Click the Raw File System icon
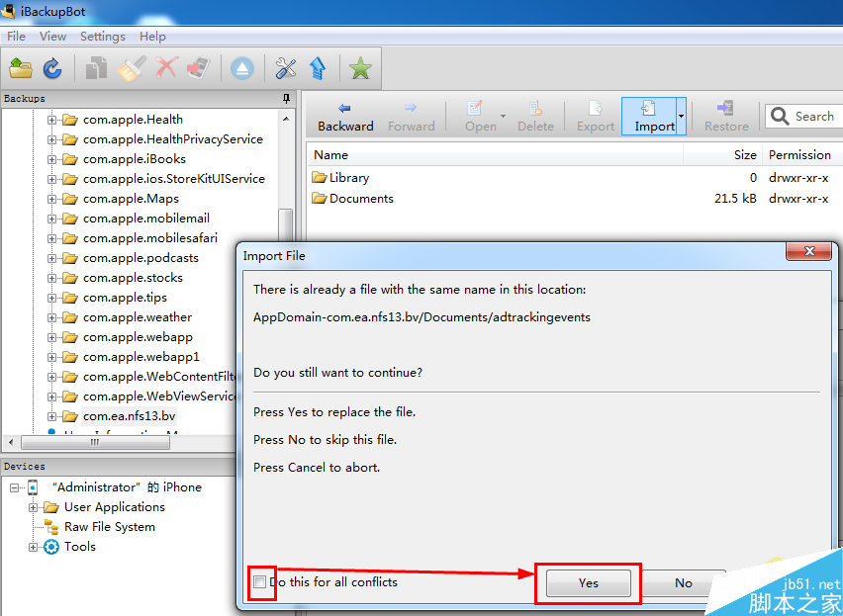 [51, 527]
